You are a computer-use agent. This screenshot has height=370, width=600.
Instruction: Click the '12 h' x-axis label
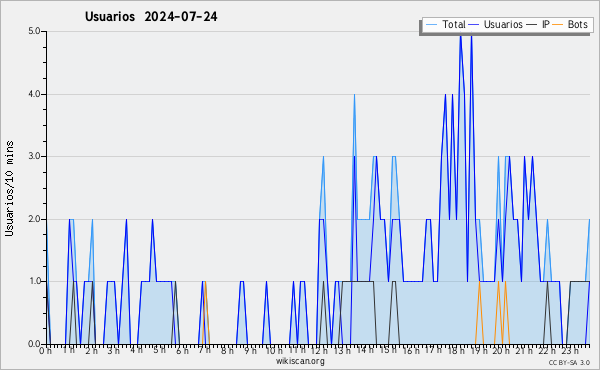[x=320, y=351]
